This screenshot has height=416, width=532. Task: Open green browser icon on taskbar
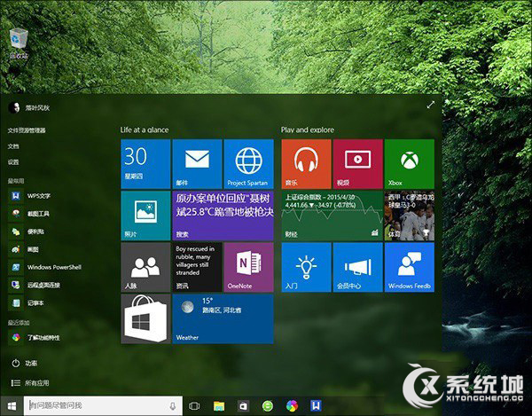[268, 406]
